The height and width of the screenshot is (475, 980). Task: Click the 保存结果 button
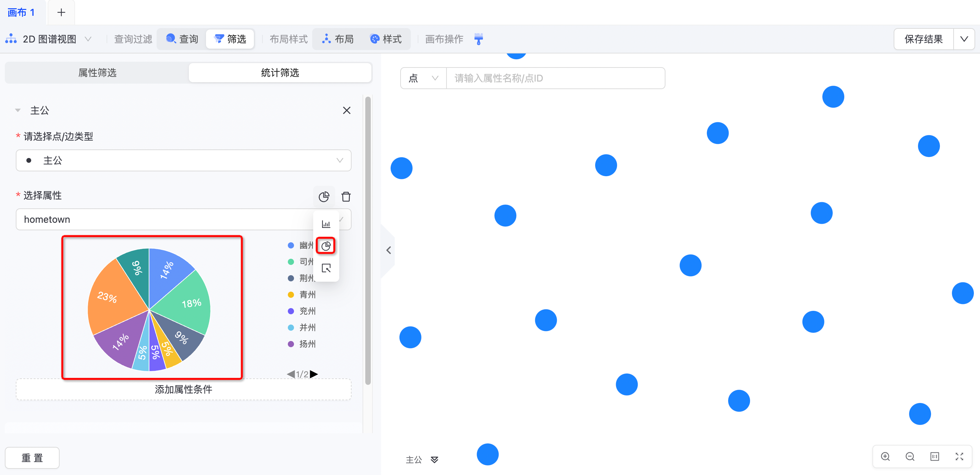(x=923, y=39)
